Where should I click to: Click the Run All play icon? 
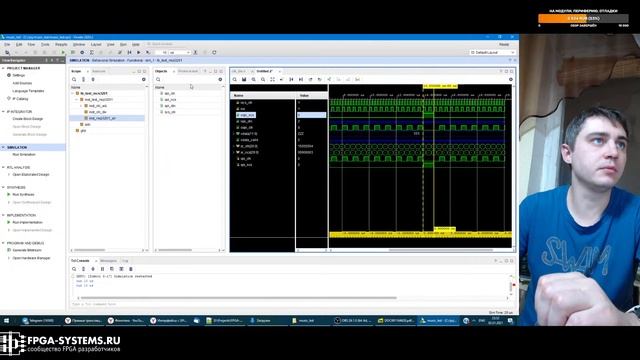tap(138, 52)
